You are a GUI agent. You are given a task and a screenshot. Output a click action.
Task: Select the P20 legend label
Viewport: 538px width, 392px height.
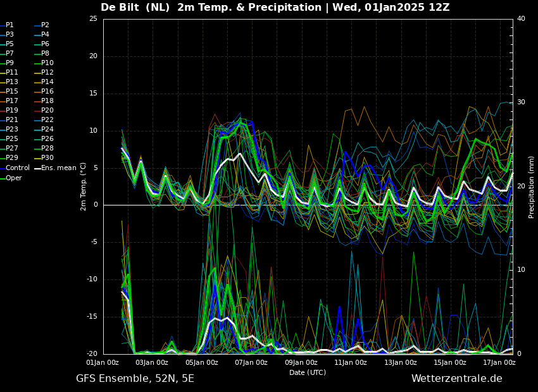tap(47, 111)
